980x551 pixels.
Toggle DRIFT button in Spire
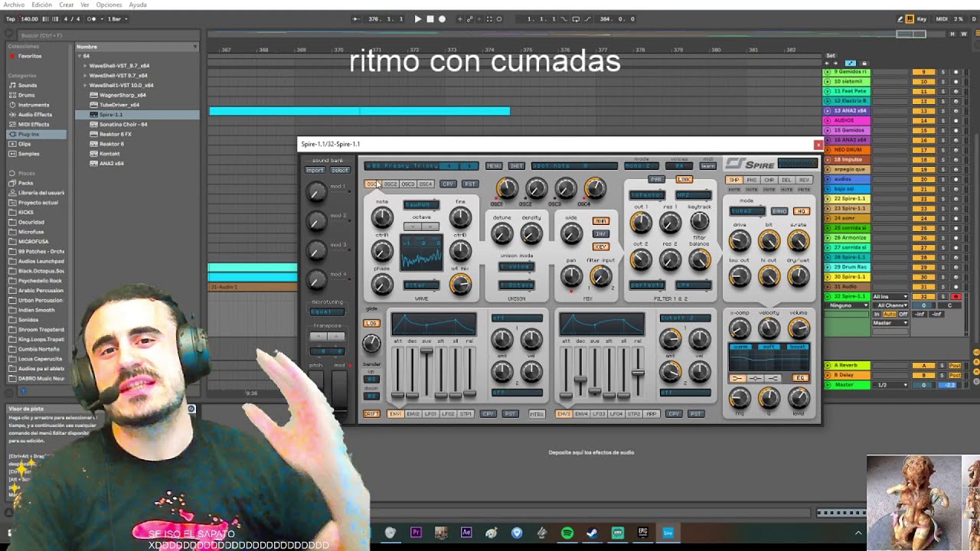371,414
